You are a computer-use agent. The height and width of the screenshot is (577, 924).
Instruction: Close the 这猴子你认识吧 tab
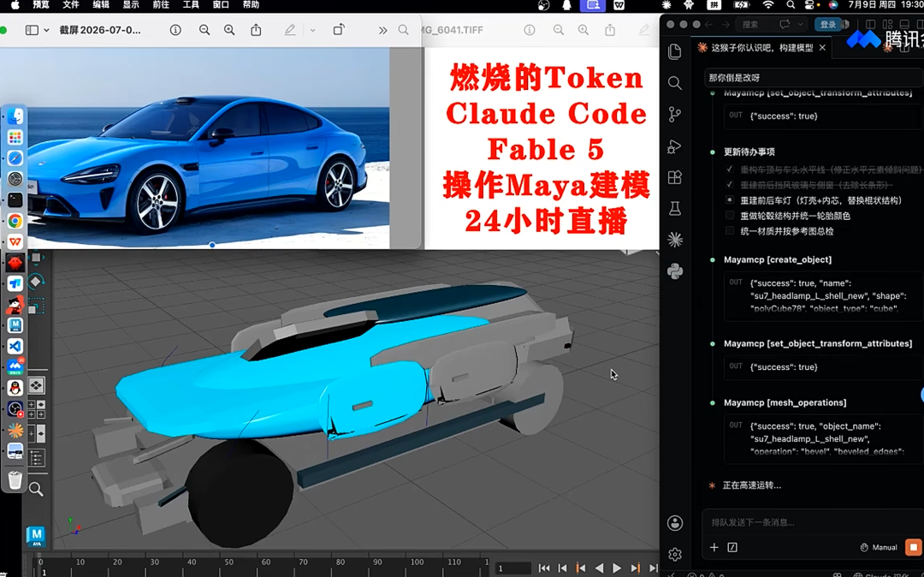pyautogui.click(x=823, y=48)
